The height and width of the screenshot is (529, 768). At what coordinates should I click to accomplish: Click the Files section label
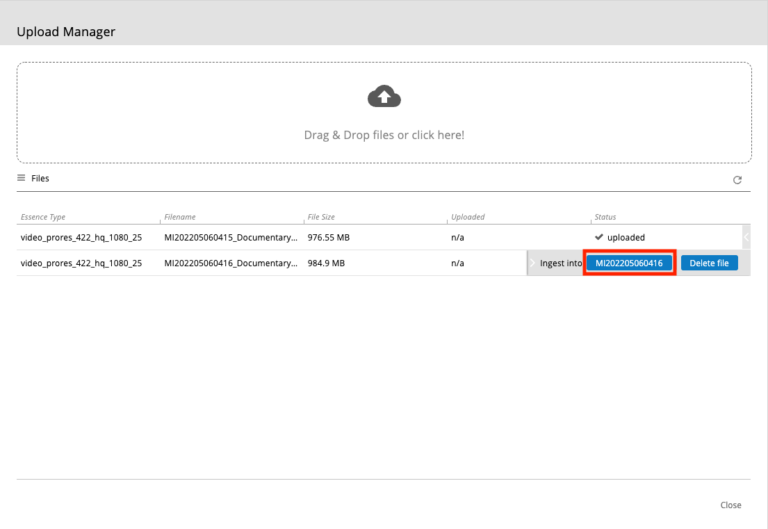point(40,178)
